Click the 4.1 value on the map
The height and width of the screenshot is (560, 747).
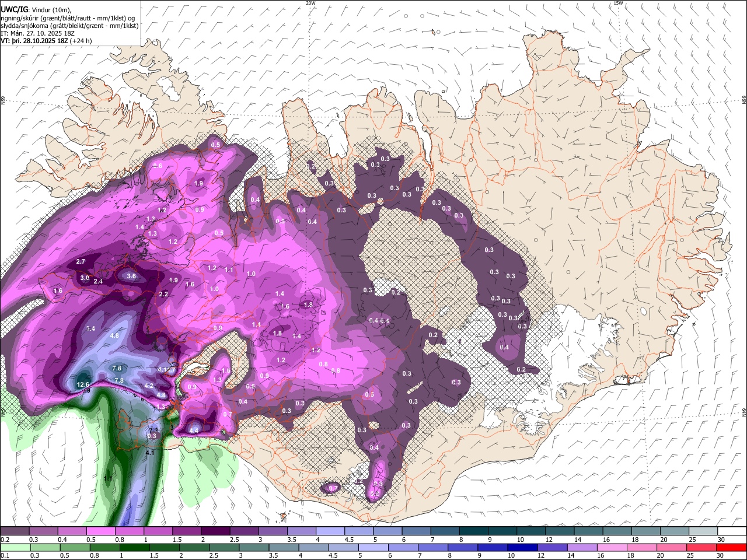150,453
